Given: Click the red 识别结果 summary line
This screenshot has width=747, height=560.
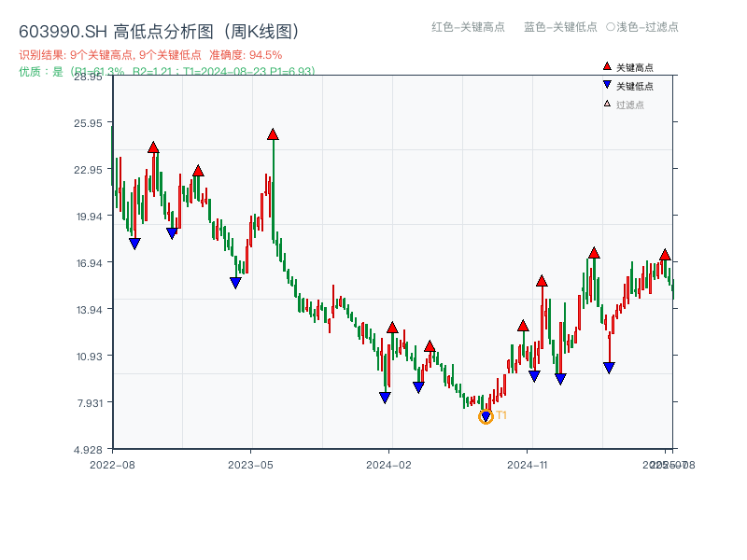Looking at the screenshot, I should click(x=150, y=55).
